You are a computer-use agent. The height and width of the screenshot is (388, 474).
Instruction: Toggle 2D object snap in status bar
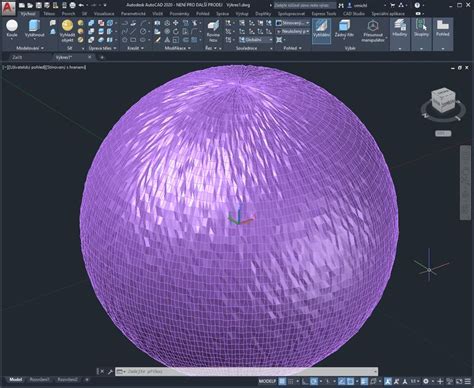click(x=350, y=381)
